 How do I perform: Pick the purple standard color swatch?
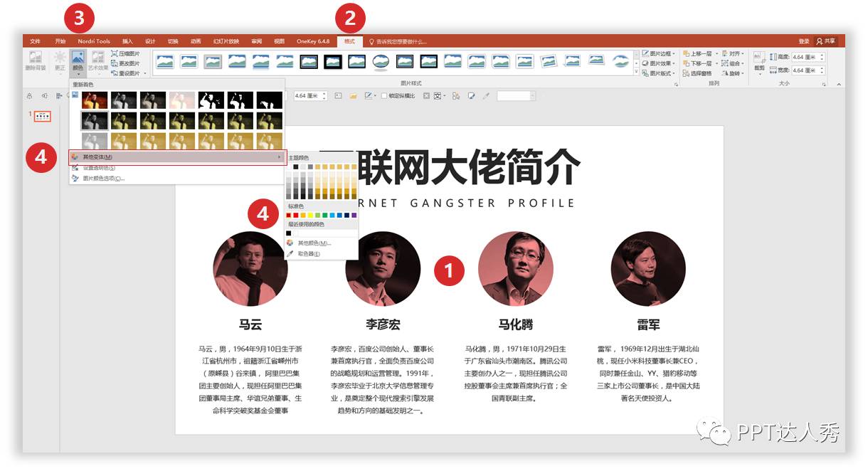point(354,215)
